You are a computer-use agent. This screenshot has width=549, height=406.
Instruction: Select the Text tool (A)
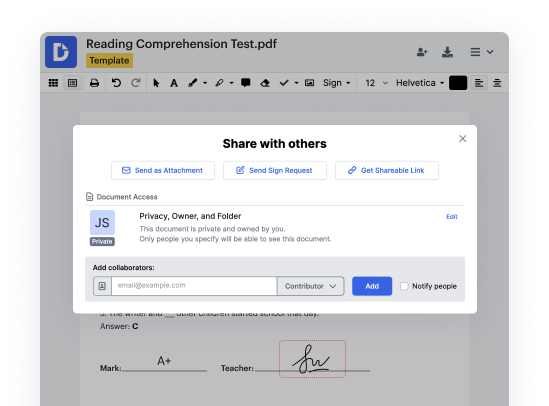tap(174, 83)
